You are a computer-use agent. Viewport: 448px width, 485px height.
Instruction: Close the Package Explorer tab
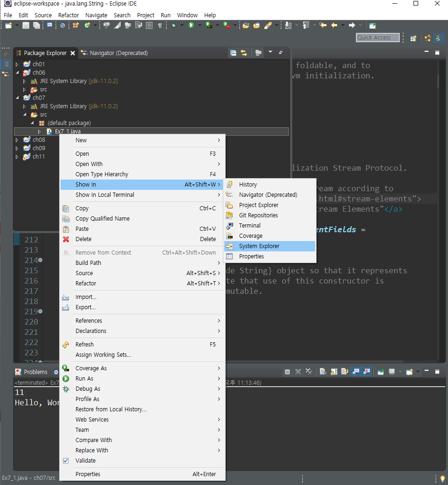point(73,53)
